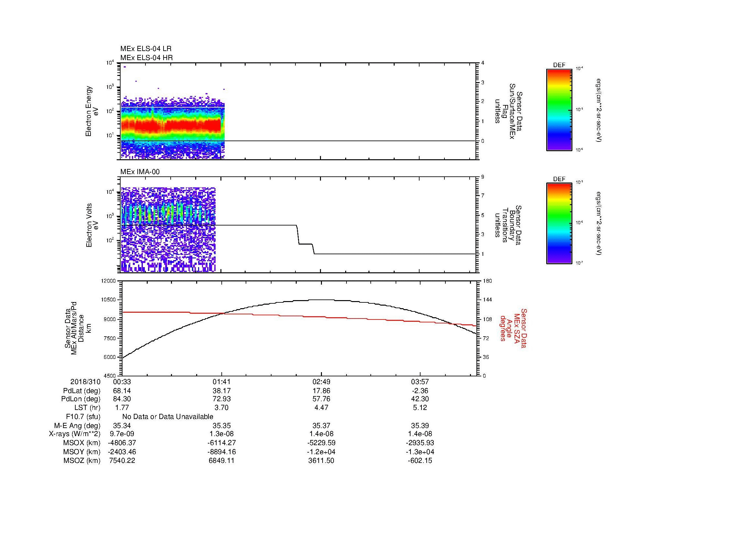Click LST value 1.77

[x=122, y=408]
